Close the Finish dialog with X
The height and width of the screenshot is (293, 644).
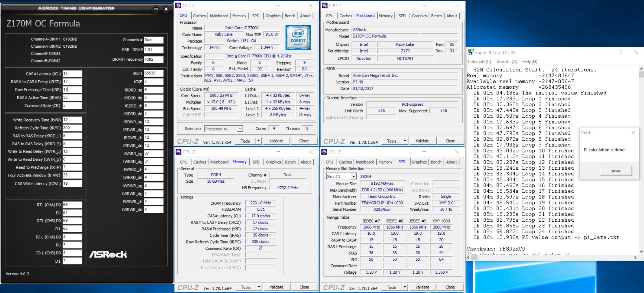click(x=633, y=133)
